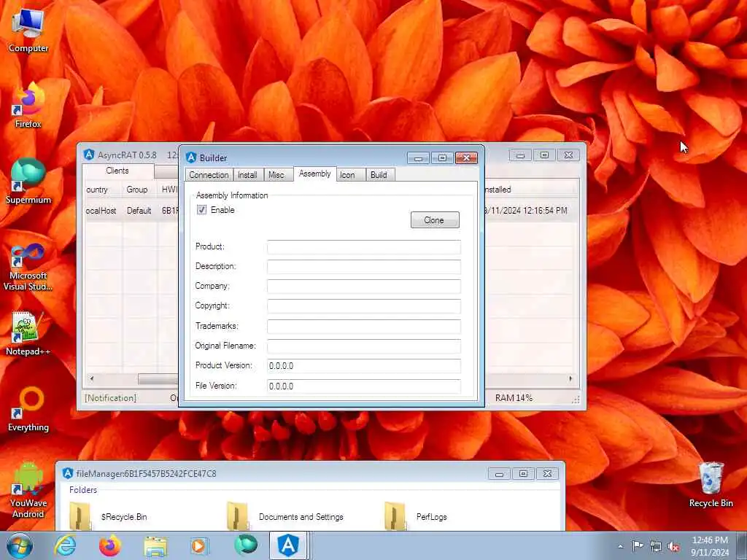This screenshot has height=560, width=747.
Task: Click AsyncRAT horizontal scrollbar right arrow
Action: 570,378
